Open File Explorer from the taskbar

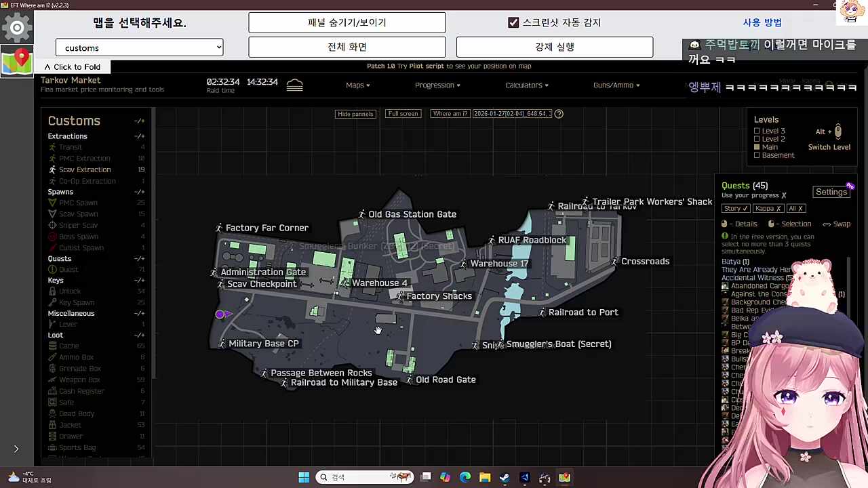point(485,477)
